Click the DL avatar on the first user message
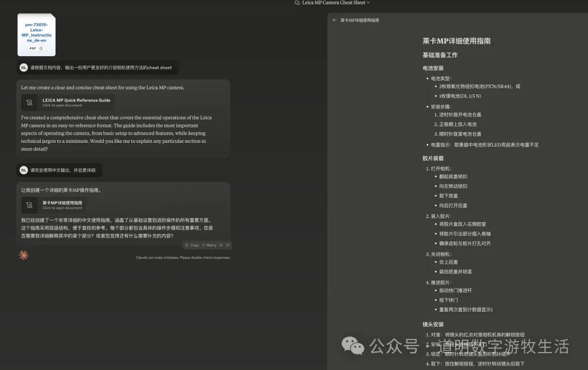Image resolution: width=588 pixels, height=370 pixels. [x=23, y=68]
